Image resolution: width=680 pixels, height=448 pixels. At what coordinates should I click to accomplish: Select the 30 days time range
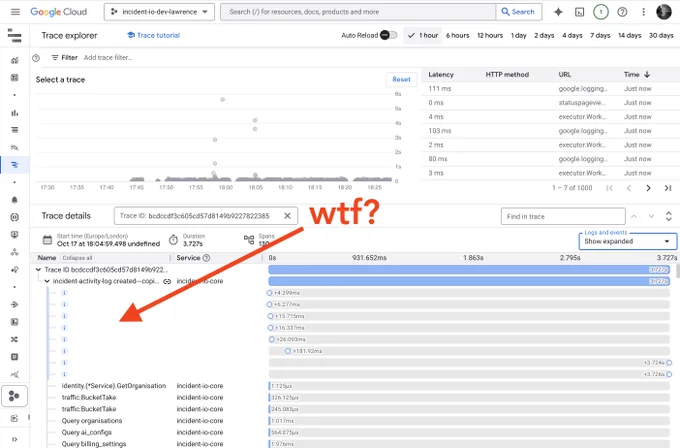tap(661, 36)
